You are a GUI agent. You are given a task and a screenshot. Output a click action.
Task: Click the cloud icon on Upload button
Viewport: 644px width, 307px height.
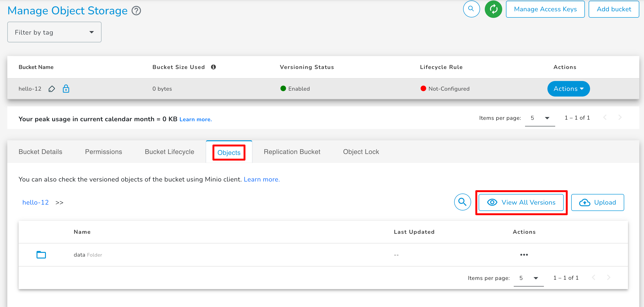point(584,202)
